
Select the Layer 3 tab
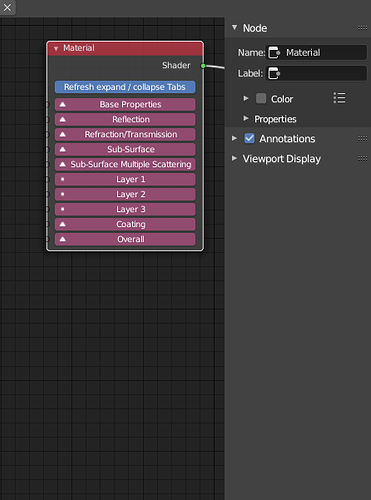coord(125,209)
